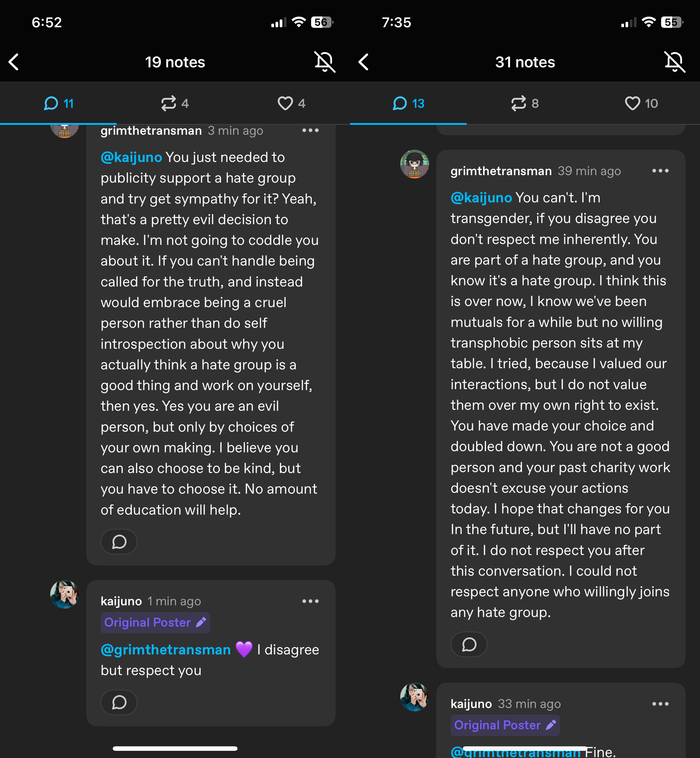Reply to grimthetransman's 39 min ago comment
The width and height of the screenshot is (700, 758).
coord(469,644)
